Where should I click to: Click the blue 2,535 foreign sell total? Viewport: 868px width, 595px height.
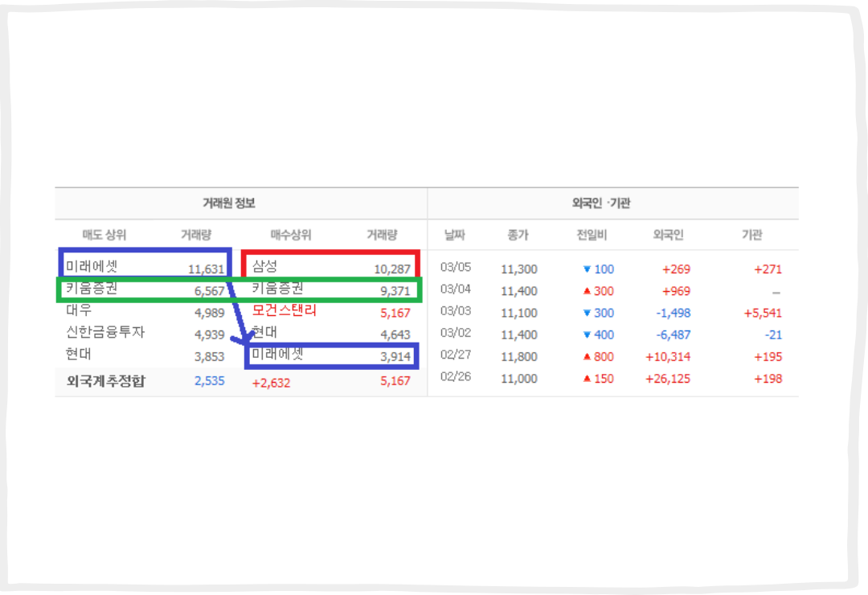coord(209,381)
